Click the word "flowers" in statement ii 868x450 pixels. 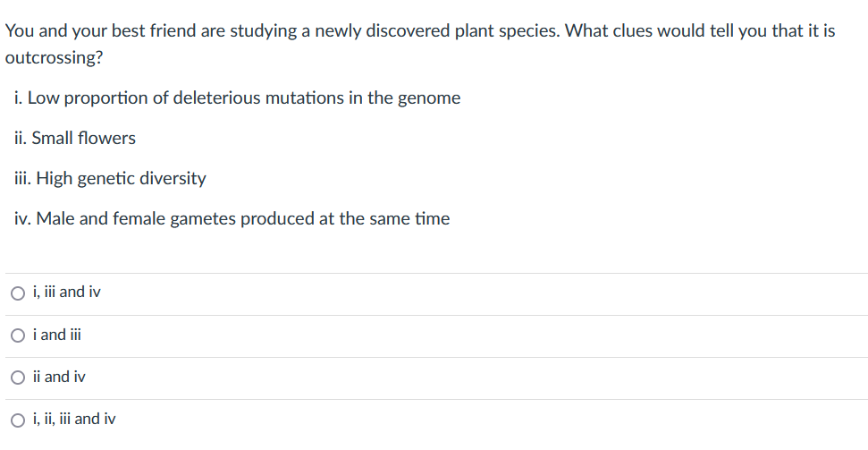(107, 139)
